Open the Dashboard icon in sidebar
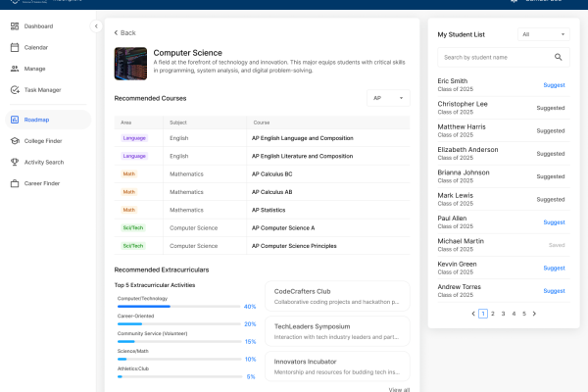Image resolution: width=588 pixels, height=392 pixels. [15, 26]
